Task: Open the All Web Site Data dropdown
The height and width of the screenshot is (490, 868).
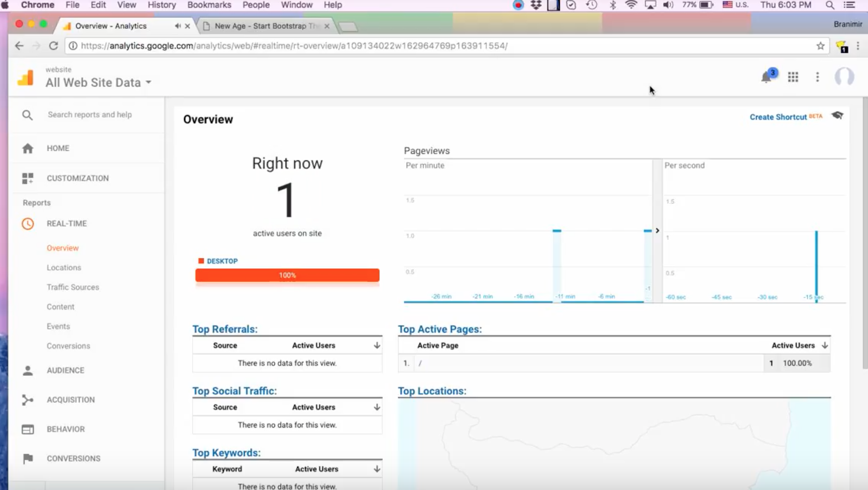Action: tap(98, 83)
